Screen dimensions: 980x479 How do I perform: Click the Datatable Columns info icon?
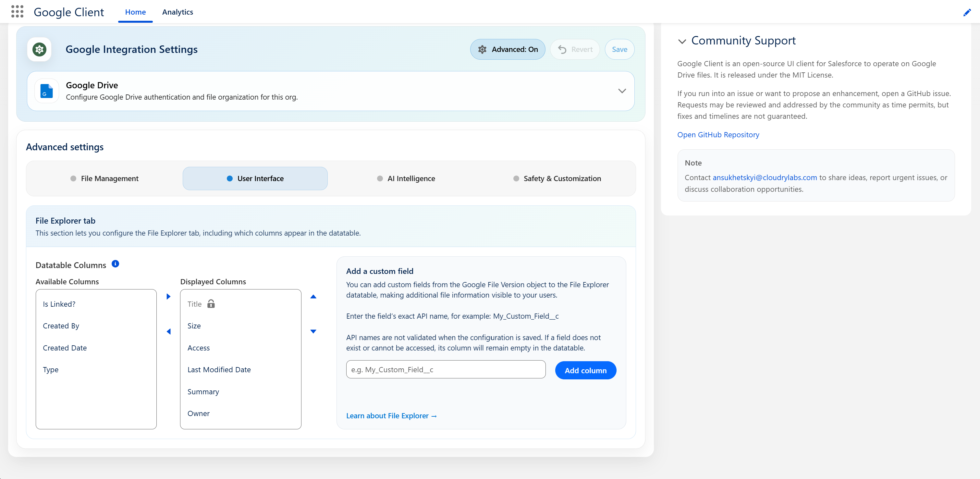[115, 264]
